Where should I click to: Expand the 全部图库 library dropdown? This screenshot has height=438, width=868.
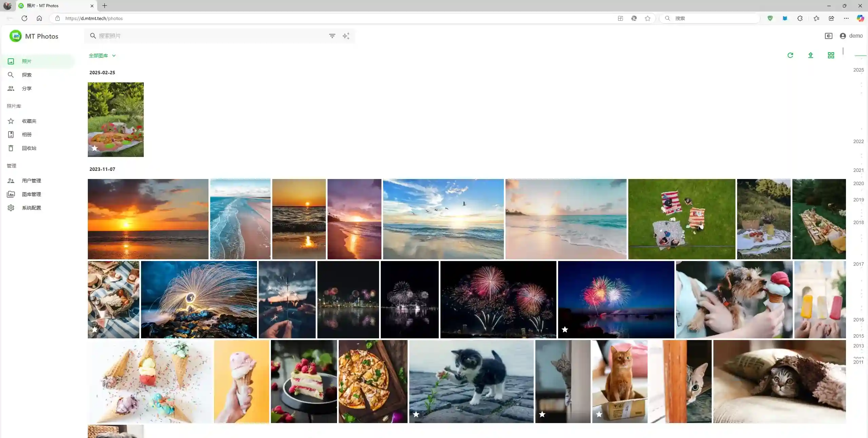point(102,55)
